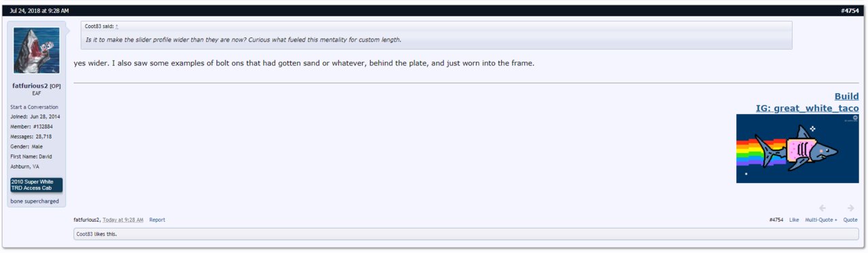Screen dimensions: 868x253
Task: Add post to Multi-Quote
Action: [821, 220]
